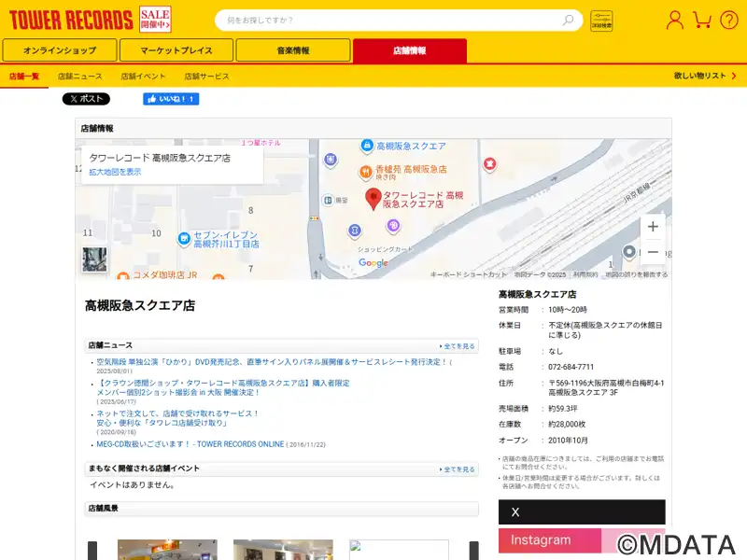747x560 pixels.
Task: Click the 香植苑 restaurant map marker
Action: pyautogui.click(x=365, y=172)
